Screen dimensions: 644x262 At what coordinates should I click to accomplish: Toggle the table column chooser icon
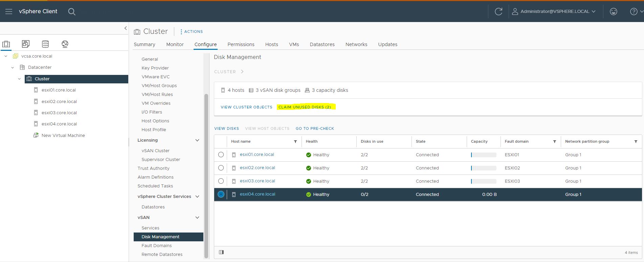pyautogui.click(x=221, y=252)
